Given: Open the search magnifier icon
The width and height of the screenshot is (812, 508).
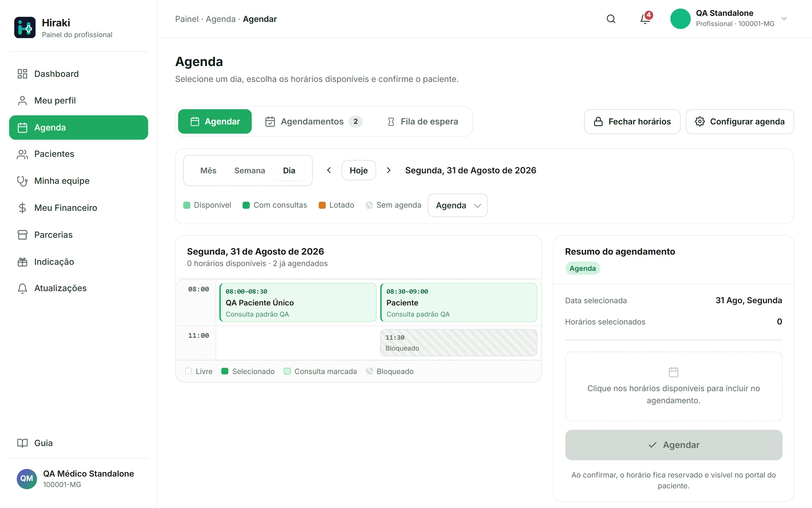Looking at the screenshot, I should pyautogui.click(x=611, y=19).
